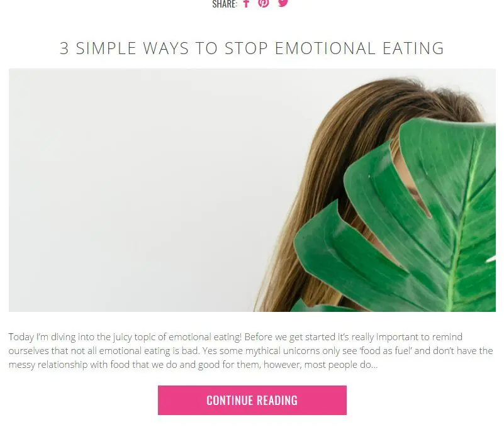The image size is (504, 427).
Task: Click the number '3' in the heading
Action: [x=64, y=48]
